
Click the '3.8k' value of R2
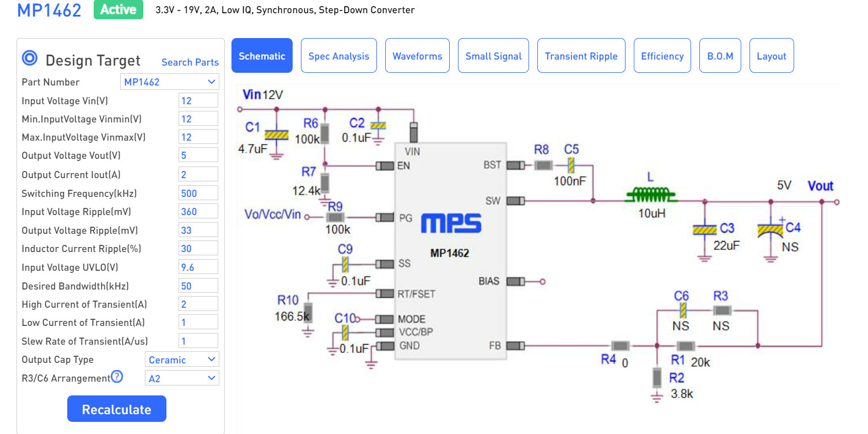[682, 394]
